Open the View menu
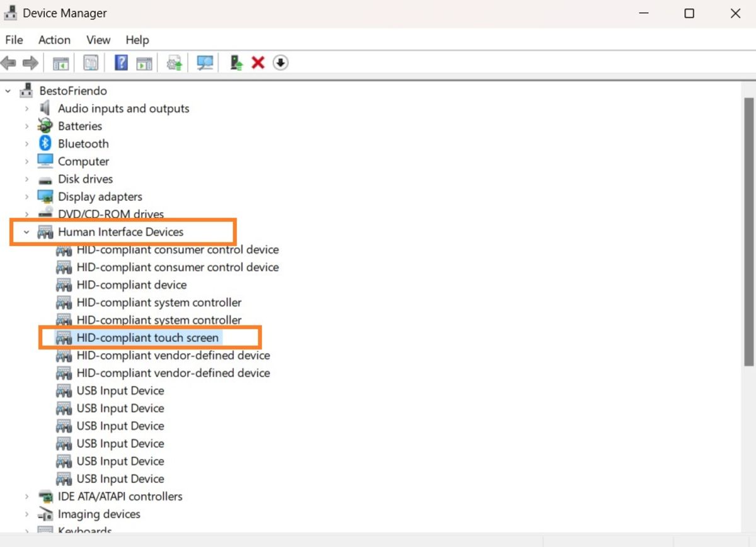 point(98,40)
